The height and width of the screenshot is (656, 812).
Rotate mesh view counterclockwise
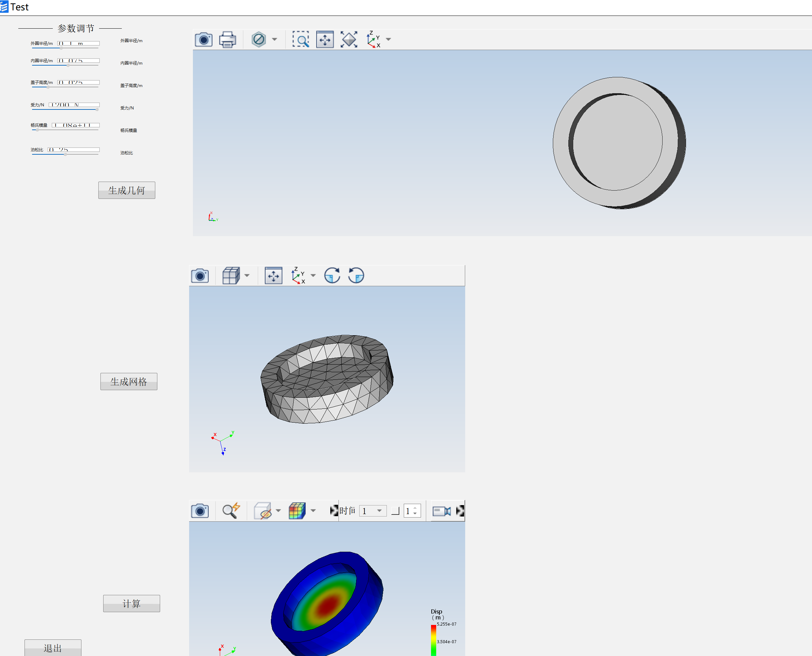coord(356,276)
